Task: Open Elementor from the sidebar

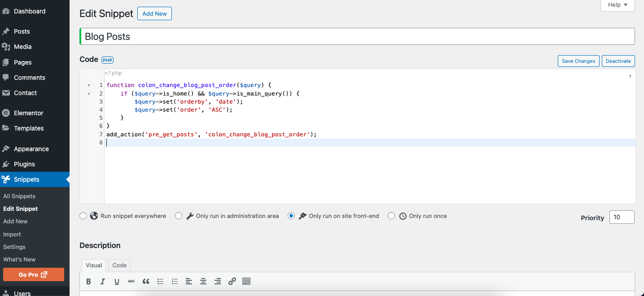Action: coord(28,113)
